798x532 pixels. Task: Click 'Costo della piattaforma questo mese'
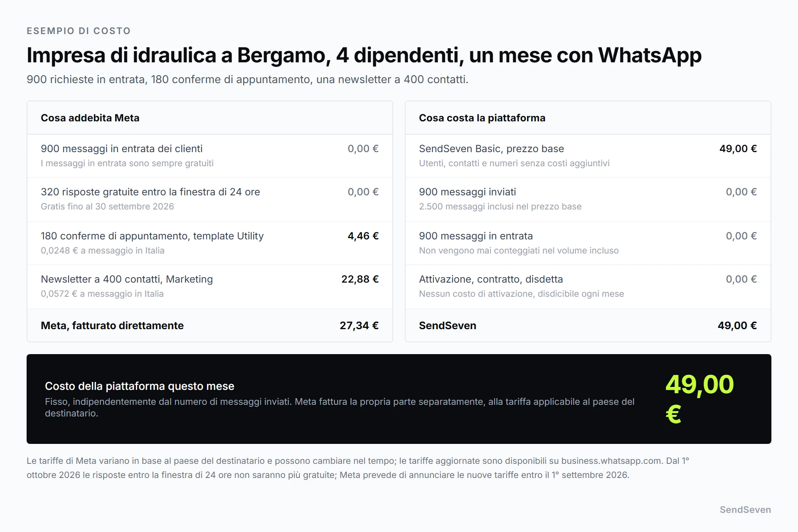click(x=140, y=387)
